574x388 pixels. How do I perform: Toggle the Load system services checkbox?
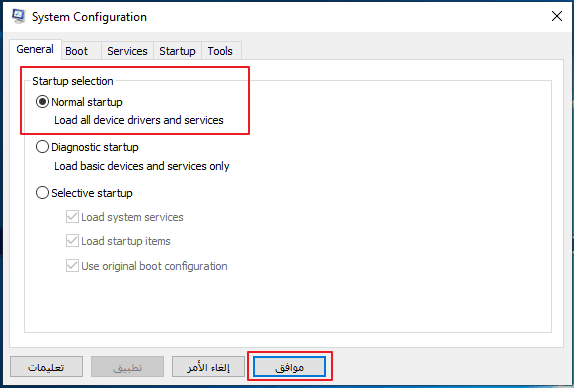pyautogui.click(x=72, y=217)
